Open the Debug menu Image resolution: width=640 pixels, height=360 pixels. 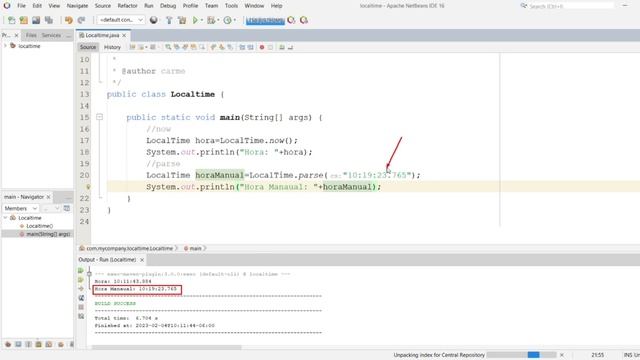pyautogui.click(x=168, y=6)
